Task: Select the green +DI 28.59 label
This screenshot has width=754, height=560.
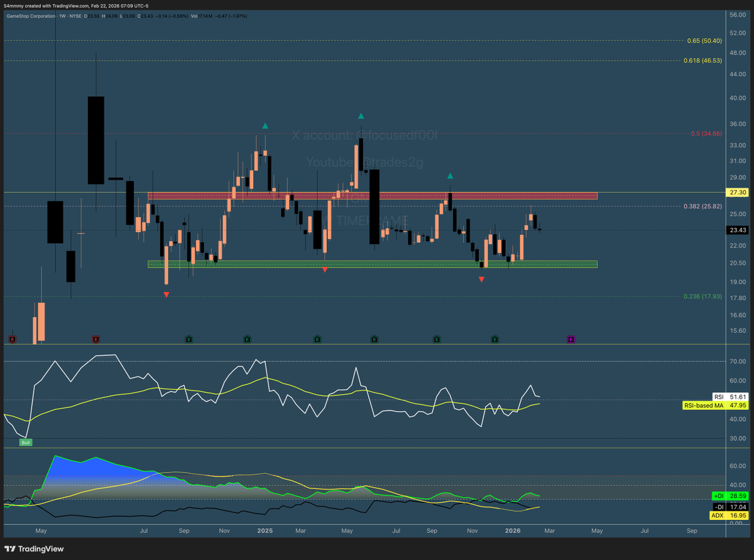Action: click(x=729, y=496)
